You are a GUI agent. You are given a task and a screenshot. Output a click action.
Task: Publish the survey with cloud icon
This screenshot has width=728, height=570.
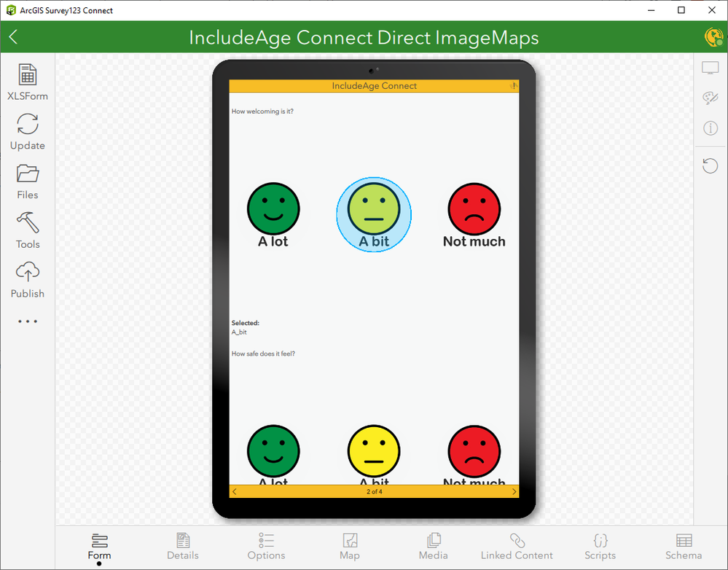click(x=28, y=280)
